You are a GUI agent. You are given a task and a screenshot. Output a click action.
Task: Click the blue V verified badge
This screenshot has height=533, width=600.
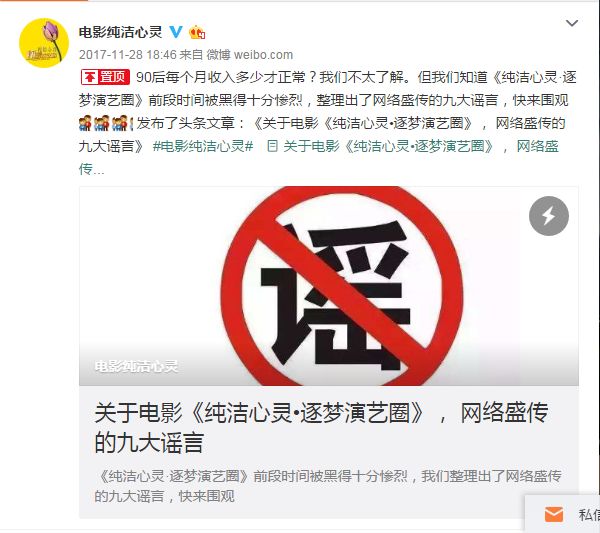176,32
